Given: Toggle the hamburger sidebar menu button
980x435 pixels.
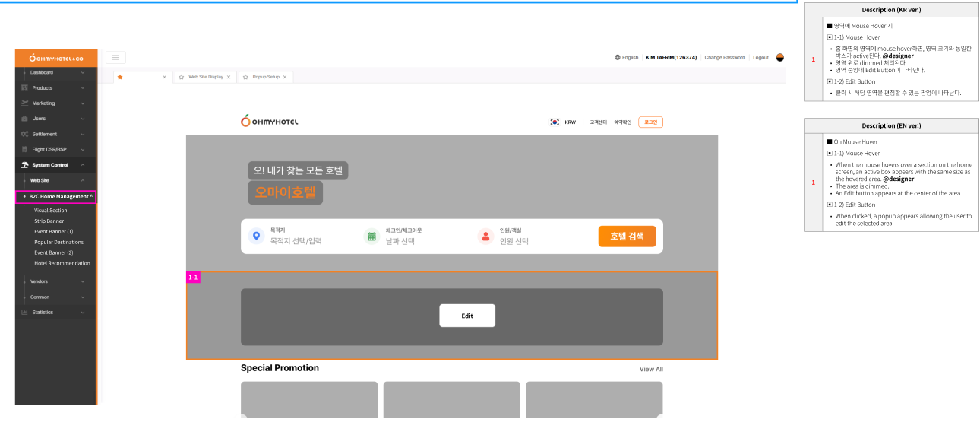Looking at the screenshot, I should 115,57.
